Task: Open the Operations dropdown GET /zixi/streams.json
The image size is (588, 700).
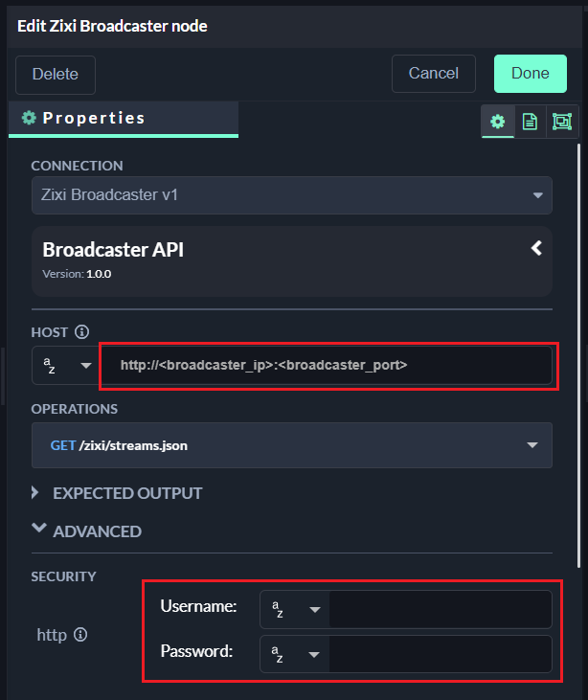Action: 291,445
